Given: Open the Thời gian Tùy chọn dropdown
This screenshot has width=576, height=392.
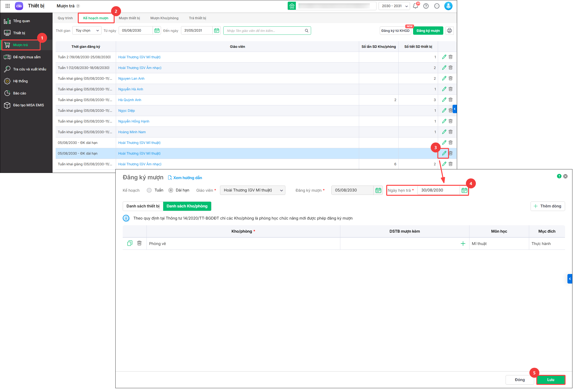Looking at the screenshot, I should tap(87, 30).
